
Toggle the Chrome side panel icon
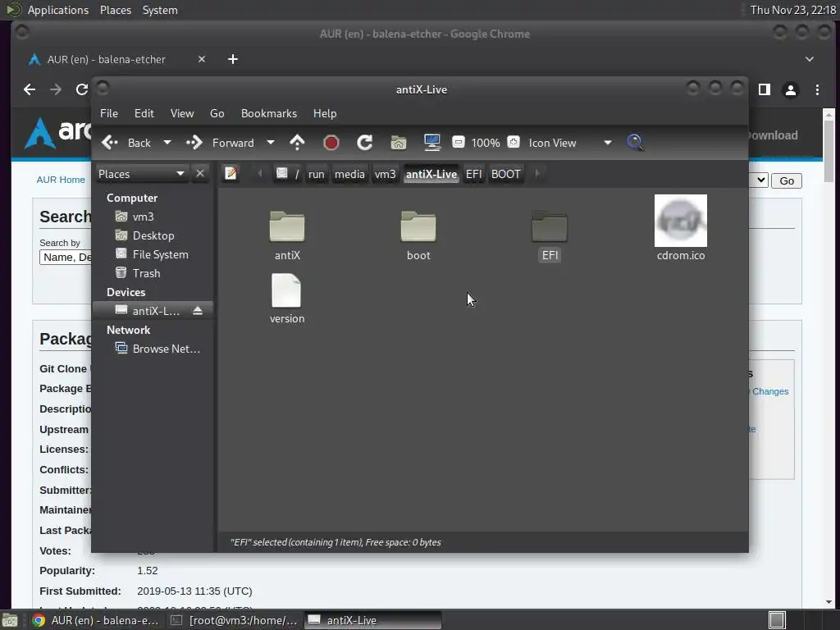[765, 90]
